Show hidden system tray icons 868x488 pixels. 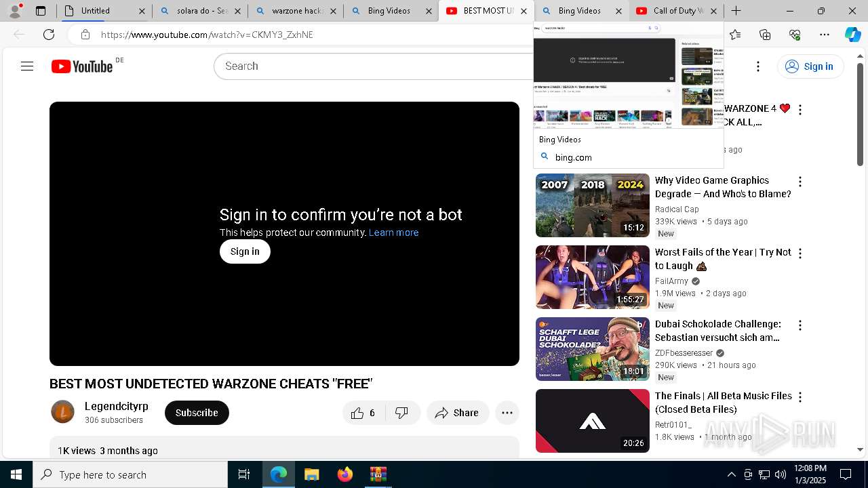tap(732, 474)
